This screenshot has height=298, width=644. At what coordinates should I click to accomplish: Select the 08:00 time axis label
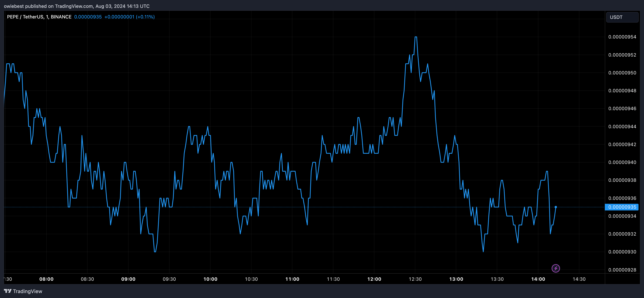click(46, 279)
